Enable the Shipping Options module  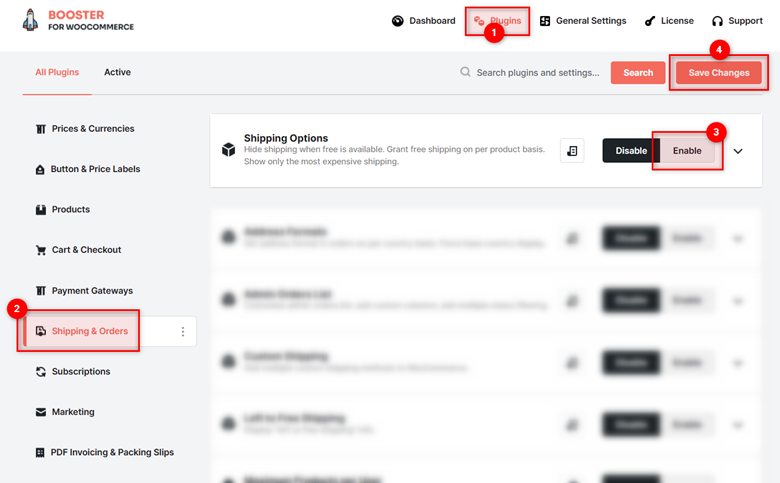[x=687, y=151]
